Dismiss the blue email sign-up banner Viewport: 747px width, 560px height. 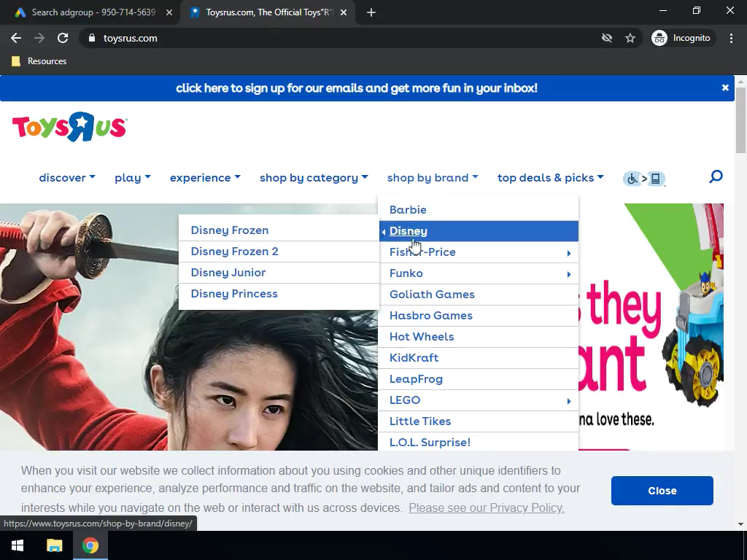pyautogui.click(x=725, y=87)
